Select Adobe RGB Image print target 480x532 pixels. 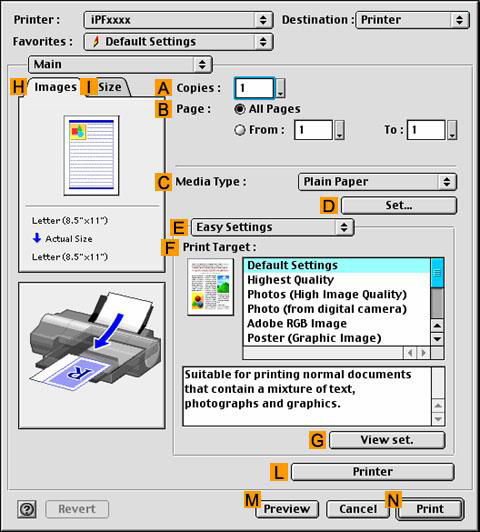[337, 324]
